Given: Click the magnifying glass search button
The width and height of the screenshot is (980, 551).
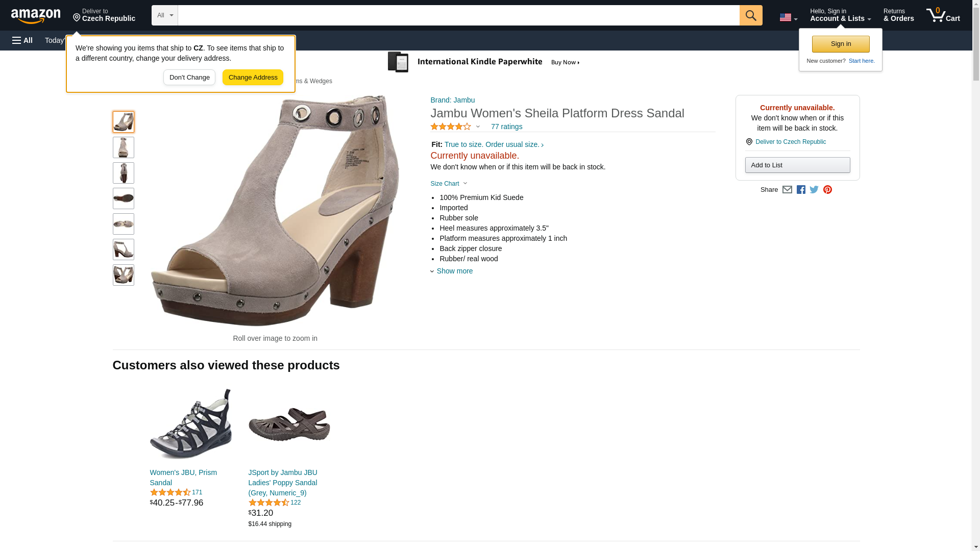Looking at the screenshot, I should click(x=750, y=15).
